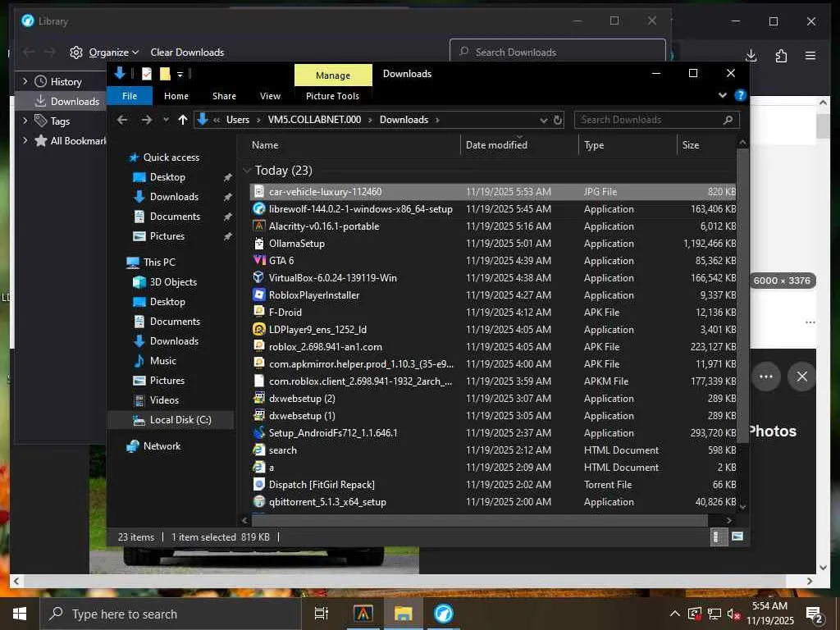Click Clear Downloads in Library window
840x630 pixels.
187,52
